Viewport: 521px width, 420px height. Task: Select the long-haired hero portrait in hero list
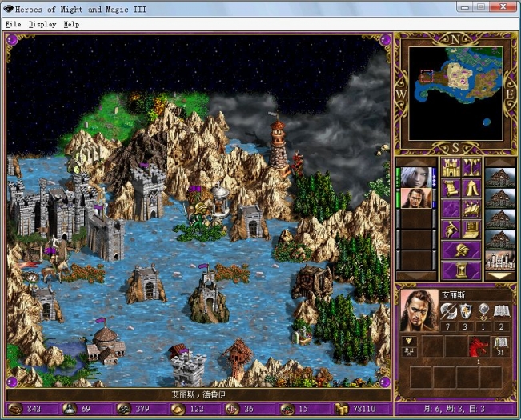(416, 198)
